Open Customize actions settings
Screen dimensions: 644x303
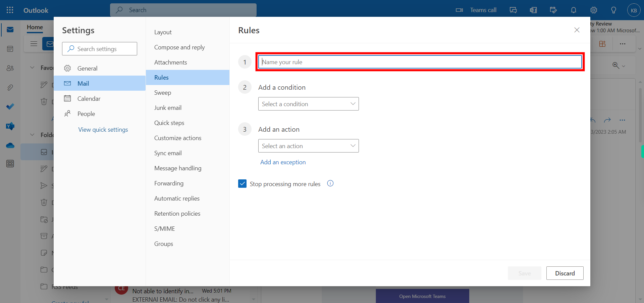(187, 138)
